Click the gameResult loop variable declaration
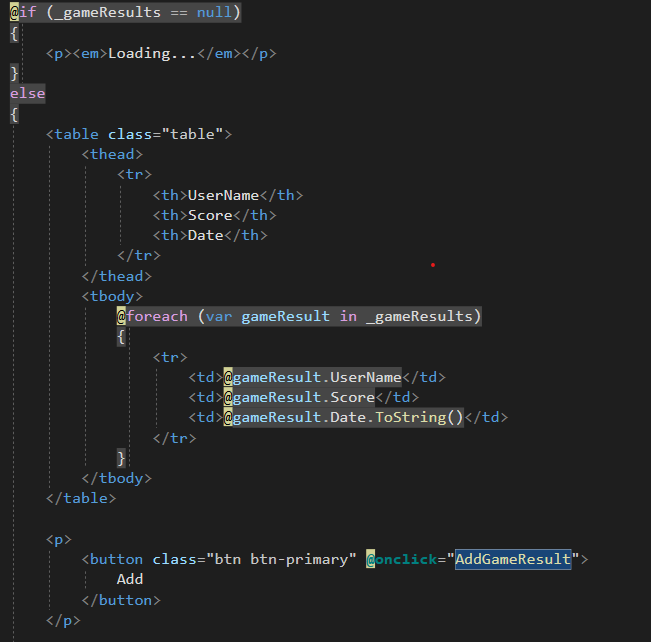This screenshot has height=642, width=651. (285, 316)
